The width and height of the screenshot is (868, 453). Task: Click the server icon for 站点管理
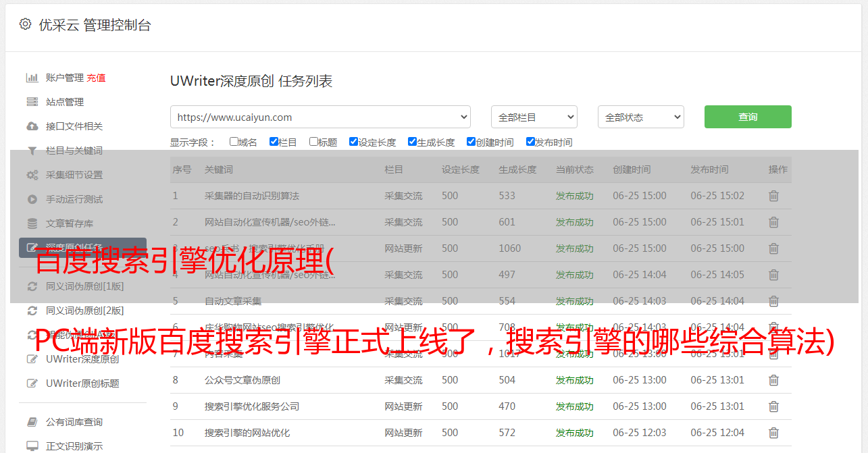(32, 102)
